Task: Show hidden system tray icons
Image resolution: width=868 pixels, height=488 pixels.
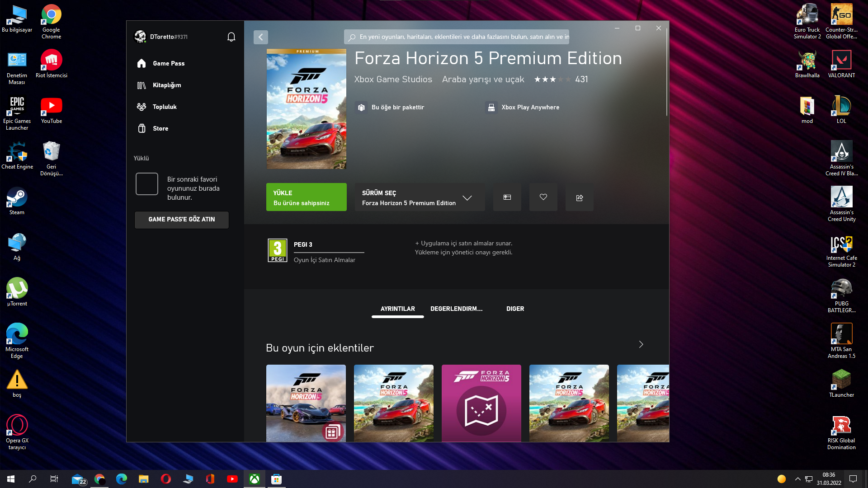Action: click(x=797, y=479)
